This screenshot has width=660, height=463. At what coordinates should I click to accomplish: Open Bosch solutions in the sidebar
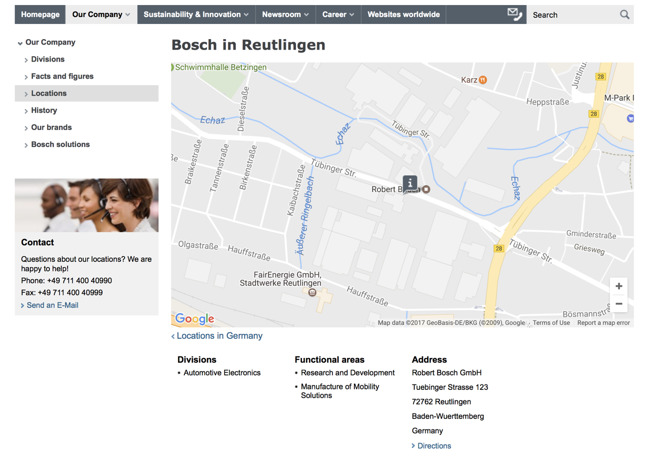[x=60, y=144]
